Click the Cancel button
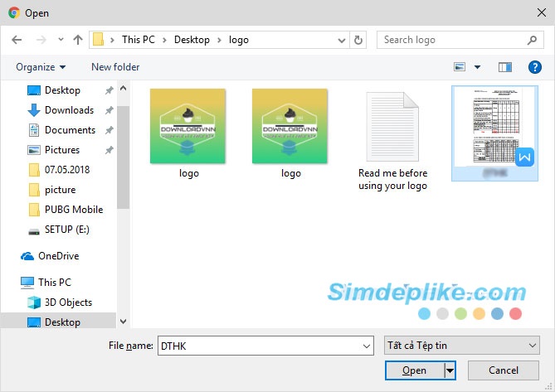Image resolution: width=555 pixels, height=392 pixels. point(504,370)
